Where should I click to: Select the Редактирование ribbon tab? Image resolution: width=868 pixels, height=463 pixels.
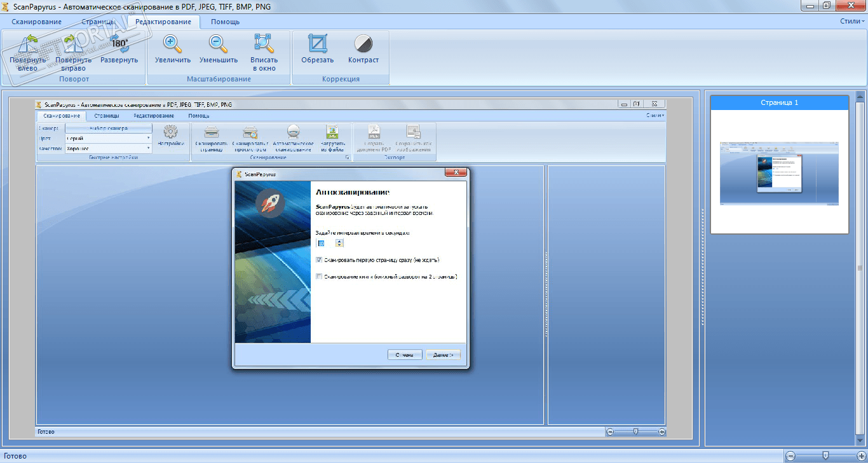point(163,22)
